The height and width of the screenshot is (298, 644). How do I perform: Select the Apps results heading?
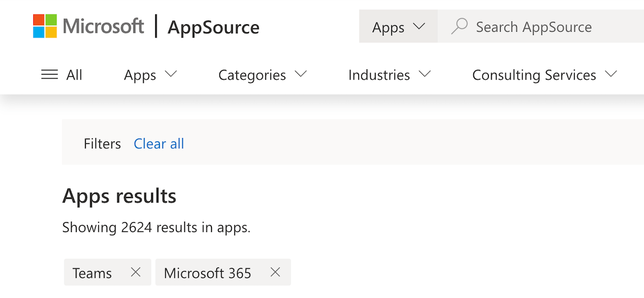(119, 196)
